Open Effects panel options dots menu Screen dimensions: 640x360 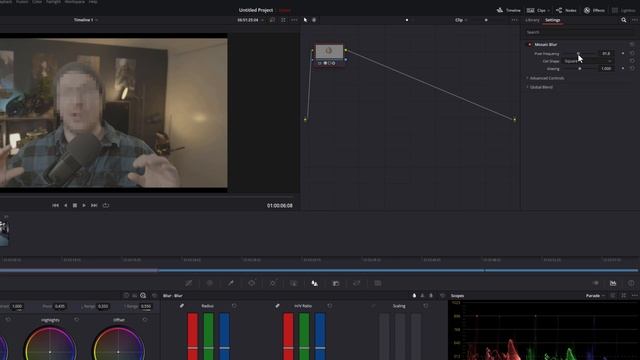[x=635, y=20]
